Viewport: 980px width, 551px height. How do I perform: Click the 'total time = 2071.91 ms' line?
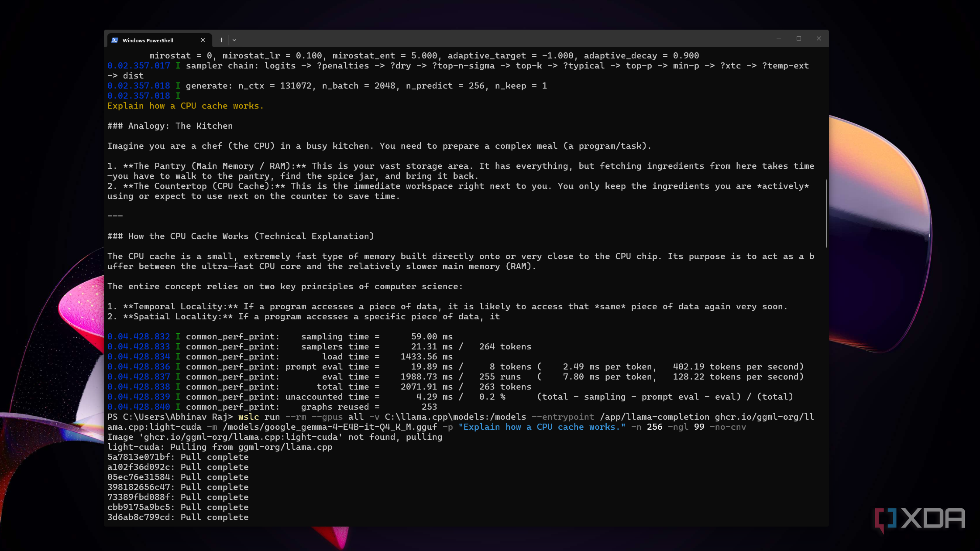320,387
